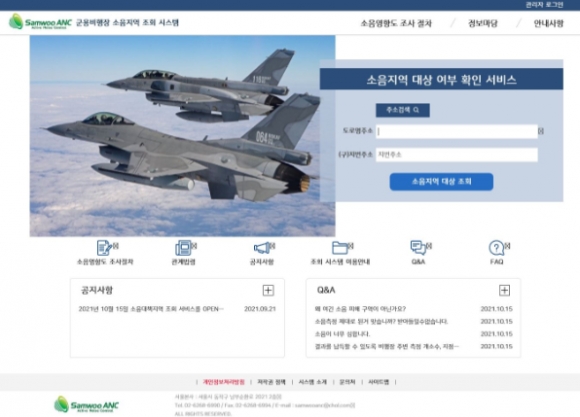Open the 소음영향도 조사절차 document icon

pos(105,248)
